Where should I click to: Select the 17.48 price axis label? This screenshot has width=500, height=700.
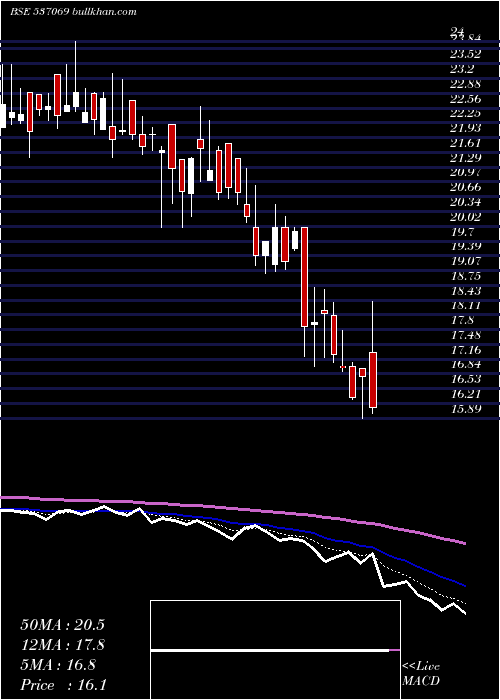pos(466,335)
